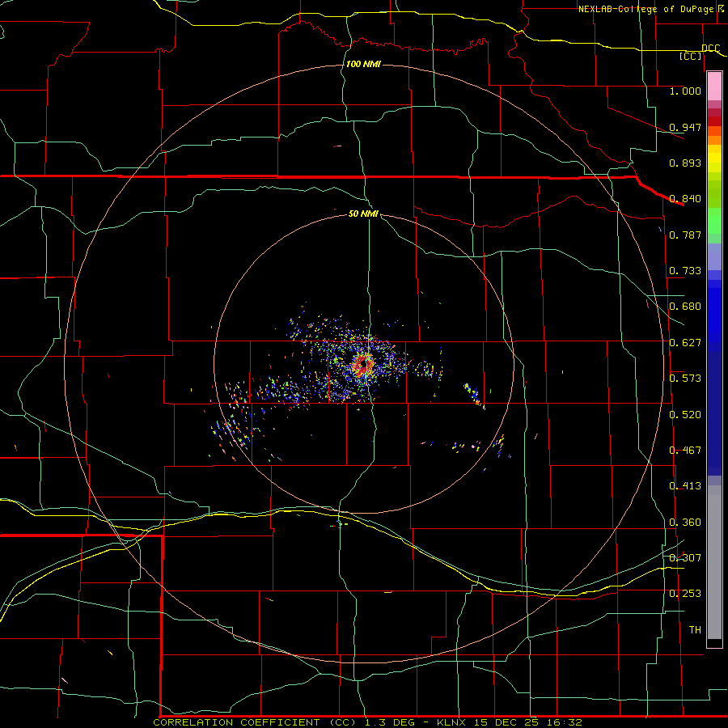Select the 0.733 legend value
This screenshot has height=728, width=728.
tap(685, 271)
